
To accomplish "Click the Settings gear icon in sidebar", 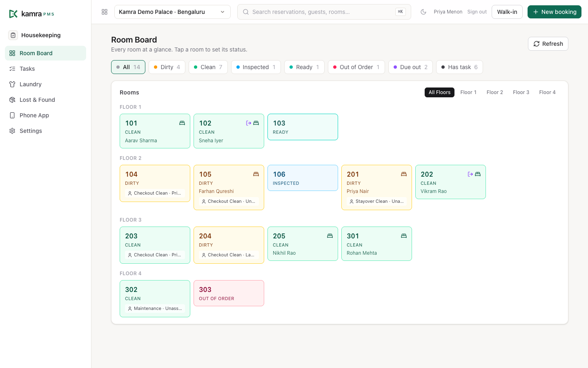I will pos(12,131).
